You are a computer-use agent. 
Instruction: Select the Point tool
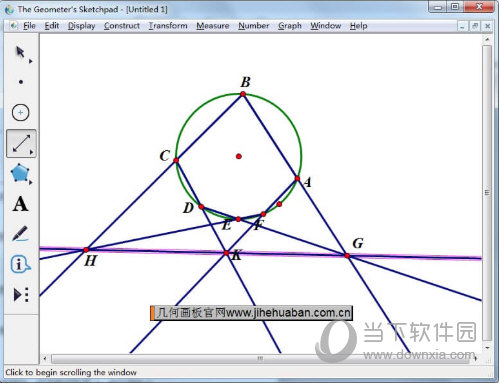click(21, 82)
